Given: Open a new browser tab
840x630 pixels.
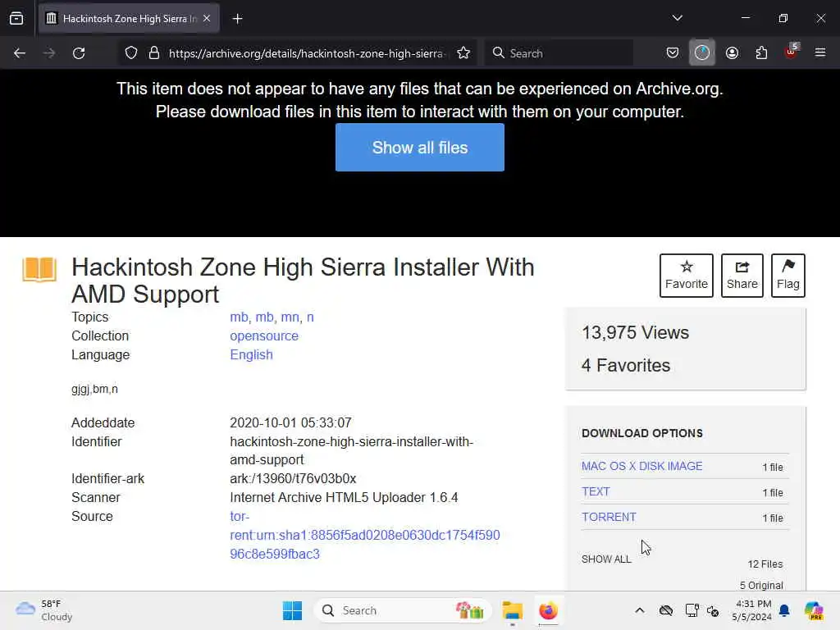Looking at the screenshot, I should tap(237, 19).
